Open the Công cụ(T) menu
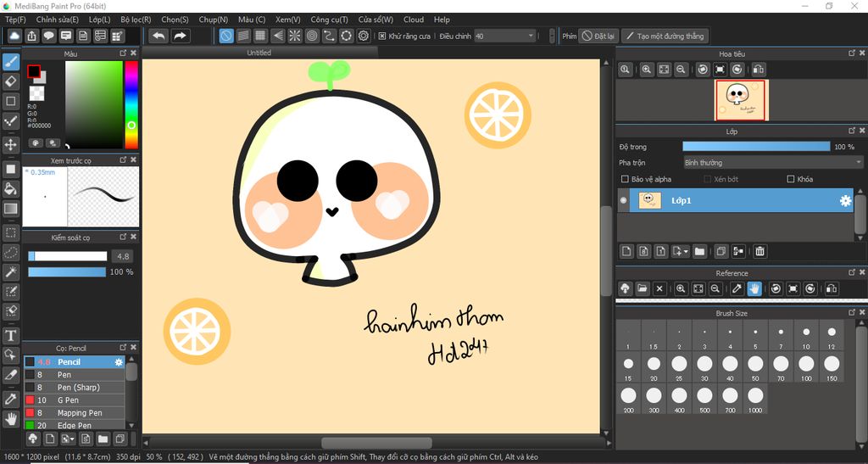 (x=330, y=20)
